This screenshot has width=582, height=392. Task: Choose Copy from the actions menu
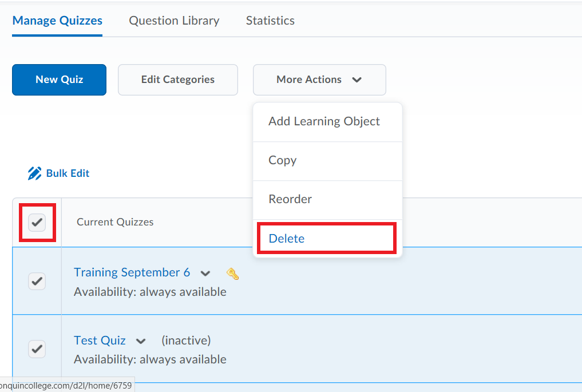click(x=282, y=160)
